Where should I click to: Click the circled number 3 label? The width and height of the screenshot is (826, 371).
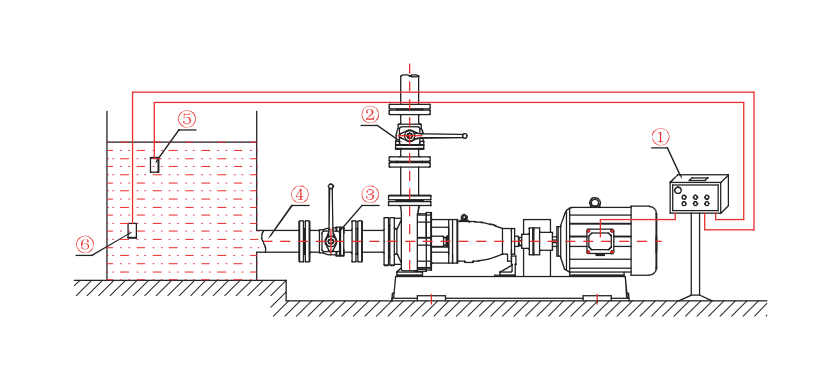(x=370, y=194)
